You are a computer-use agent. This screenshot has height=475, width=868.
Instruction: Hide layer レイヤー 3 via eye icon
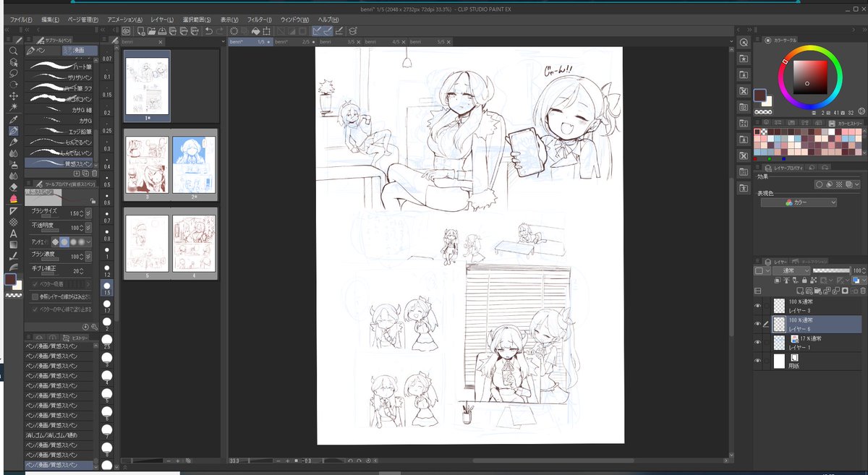(758, 306)
